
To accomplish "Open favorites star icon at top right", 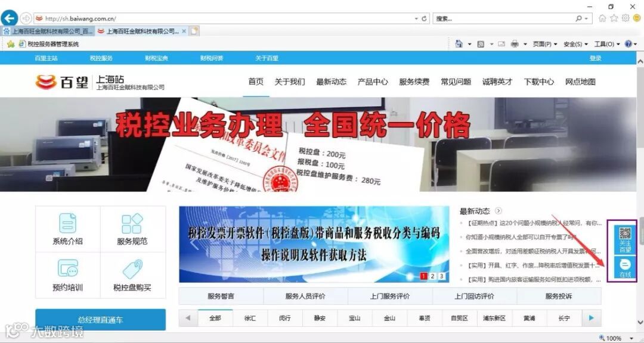I will 614,18.
